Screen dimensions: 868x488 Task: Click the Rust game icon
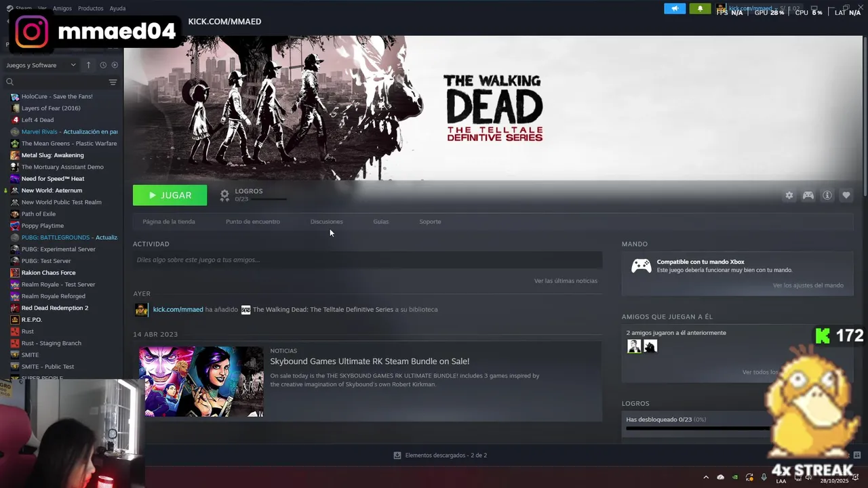pos(15,331)
